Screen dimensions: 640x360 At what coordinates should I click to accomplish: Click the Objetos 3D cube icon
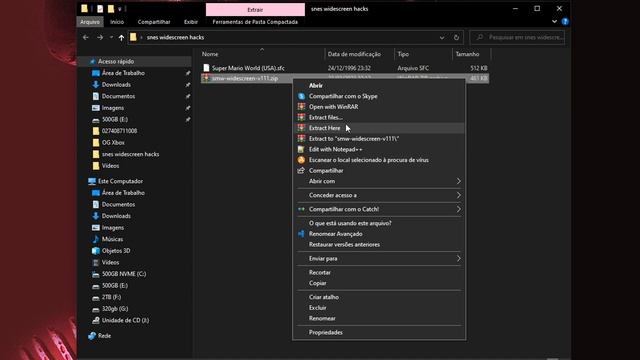(96, 251)
